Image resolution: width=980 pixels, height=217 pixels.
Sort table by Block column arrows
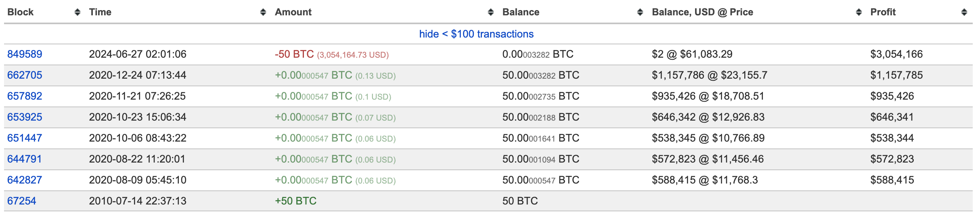77,13
